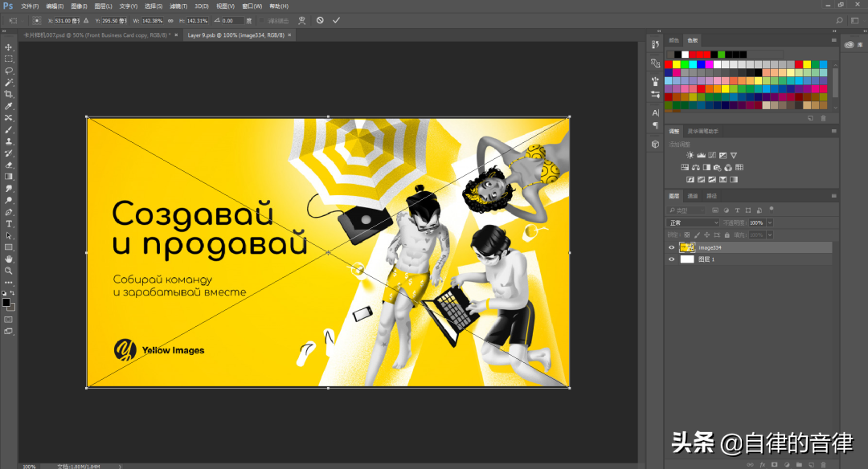Toggle visibility of layer 图层 1
The image size is (868, 469).
tap(672, 259)
